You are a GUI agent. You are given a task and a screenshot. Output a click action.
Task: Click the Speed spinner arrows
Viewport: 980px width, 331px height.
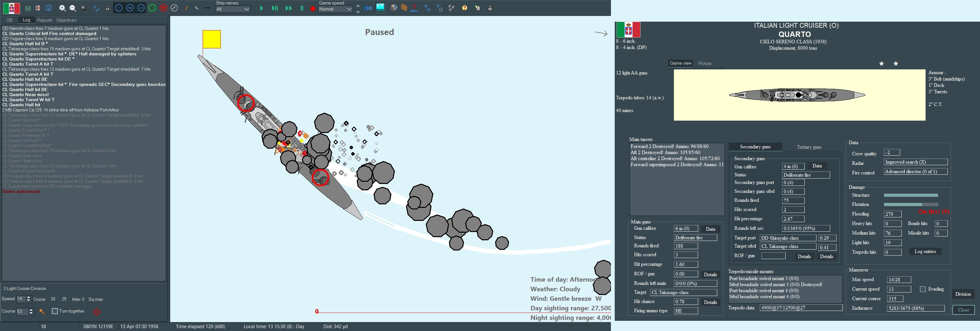[x=28, y=299]
